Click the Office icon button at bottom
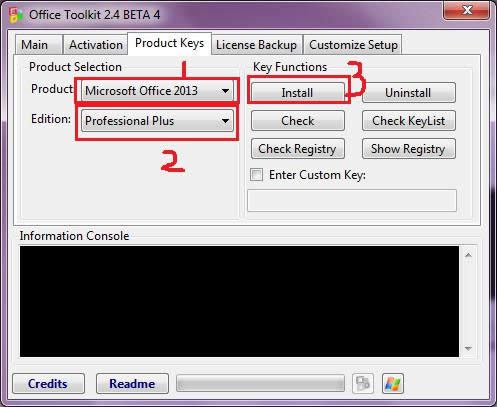The image size is (497, 407). click(363, 383)
